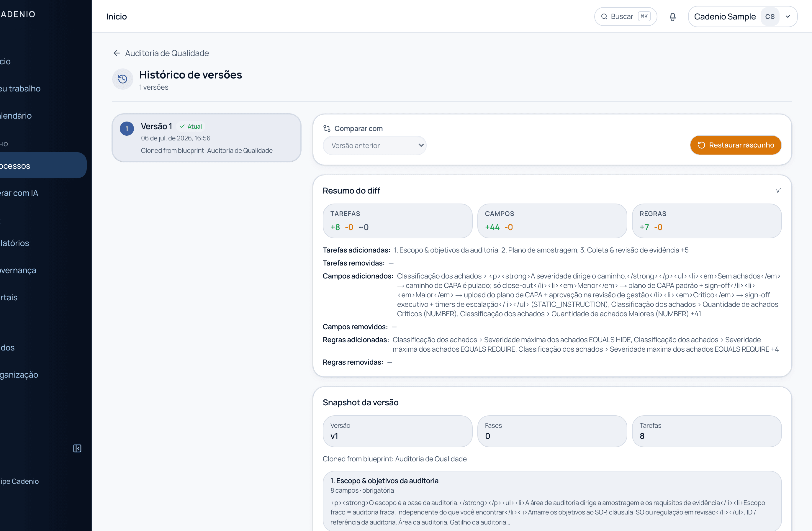Click the Atual checkmark badge

[191, 127]
